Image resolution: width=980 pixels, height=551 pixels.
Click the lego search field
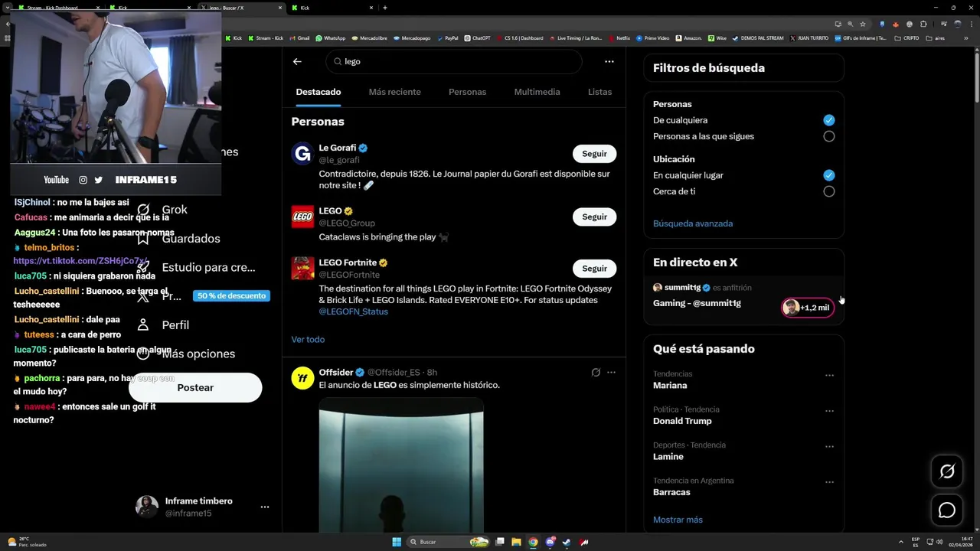(453, 61)
